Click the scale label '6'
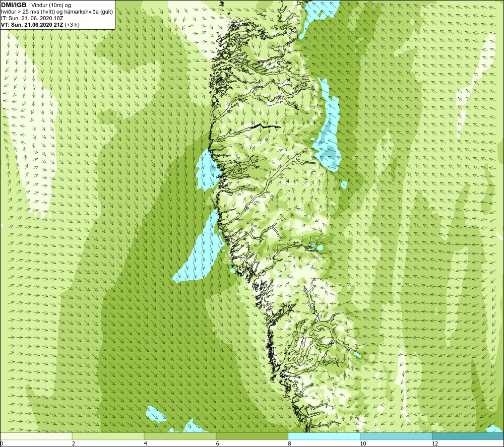Viewport: 504px width, 447px height. (218, 444)
